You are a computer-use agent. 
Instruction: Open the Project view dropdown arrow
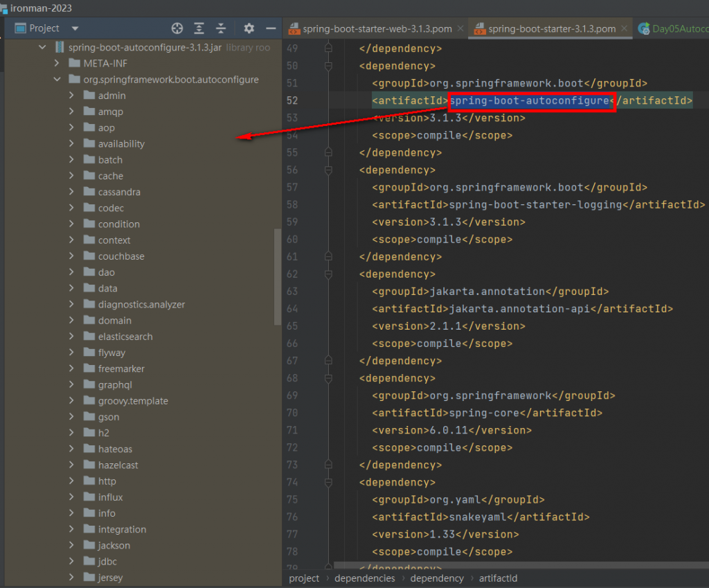coord(75,28)
